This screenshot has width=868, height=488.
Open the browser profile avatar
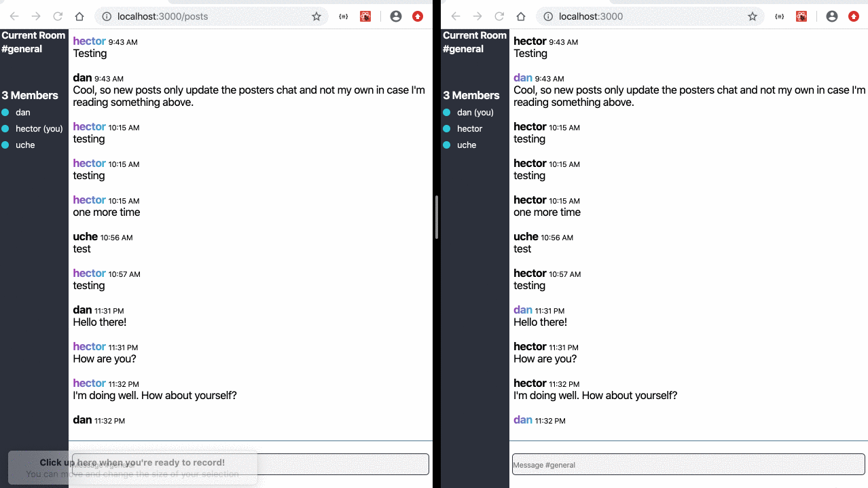[396, 16]
